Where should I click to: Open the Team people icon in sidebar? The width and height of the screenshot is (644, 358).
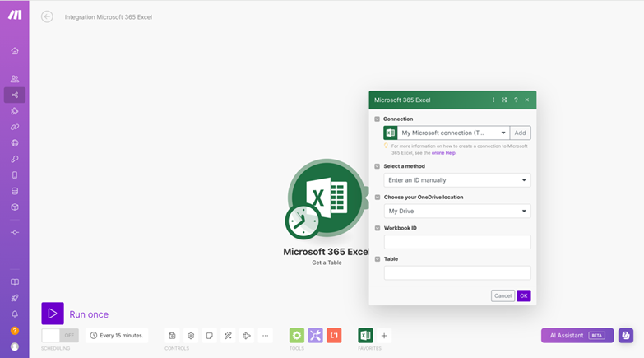coord(15,79)
